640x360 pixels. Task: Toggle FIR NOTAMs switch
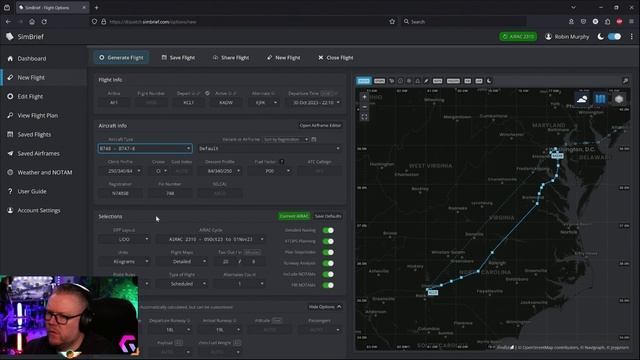click(328, 285)
